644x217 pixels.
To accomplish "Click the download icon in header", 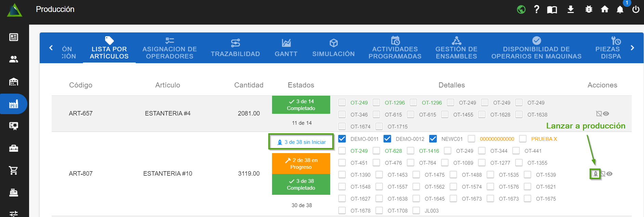I will [570, 10].
